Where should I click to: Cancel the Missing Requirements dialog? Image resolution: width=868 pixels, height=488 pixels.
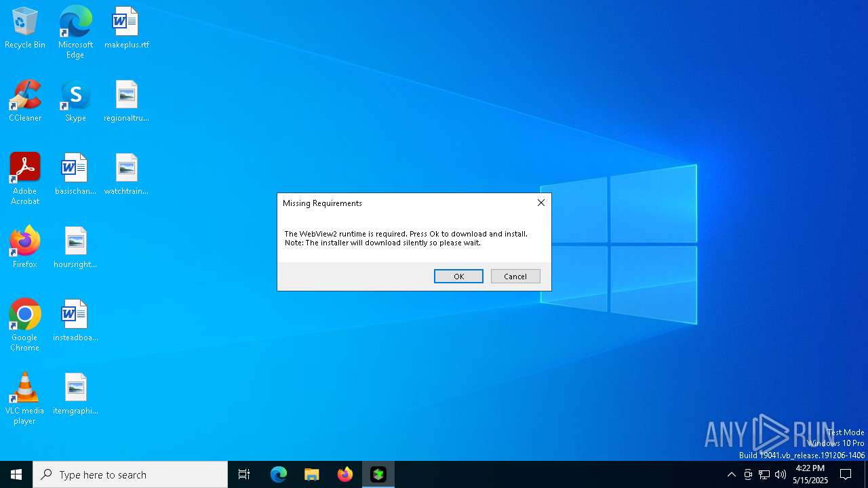(x=515, y=276)
